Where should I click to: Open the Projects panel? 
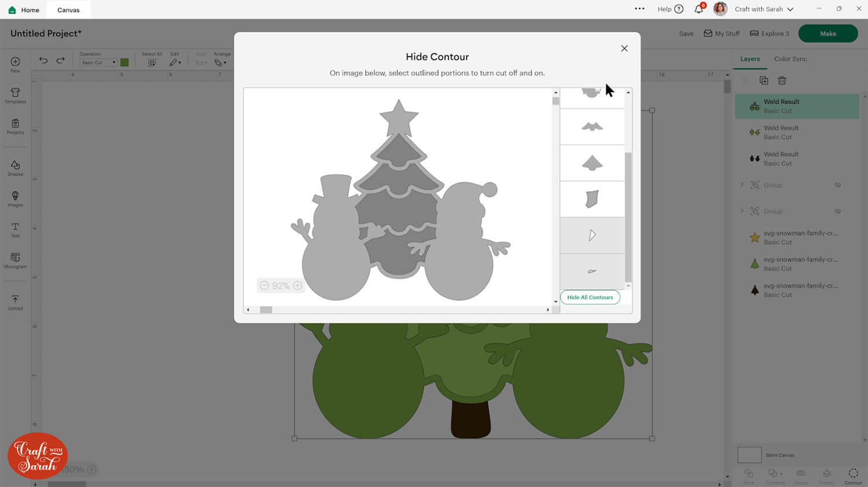pyautogui.click(x=15, y=126)
